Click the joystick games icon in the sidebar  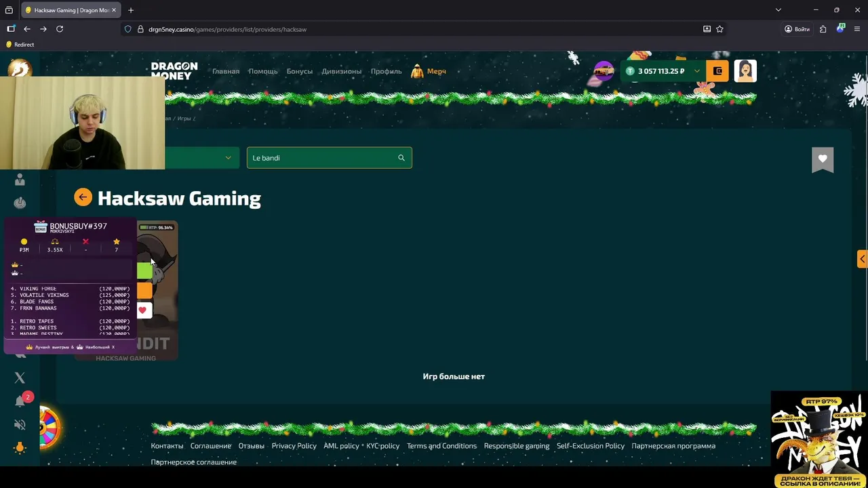(20, 202)
